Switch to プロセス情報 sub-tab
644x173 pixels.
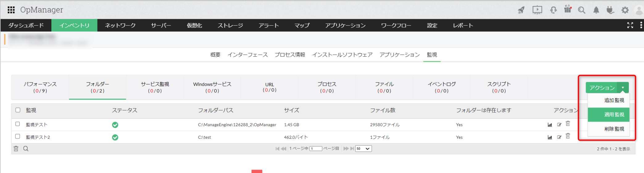pos(290,55)
